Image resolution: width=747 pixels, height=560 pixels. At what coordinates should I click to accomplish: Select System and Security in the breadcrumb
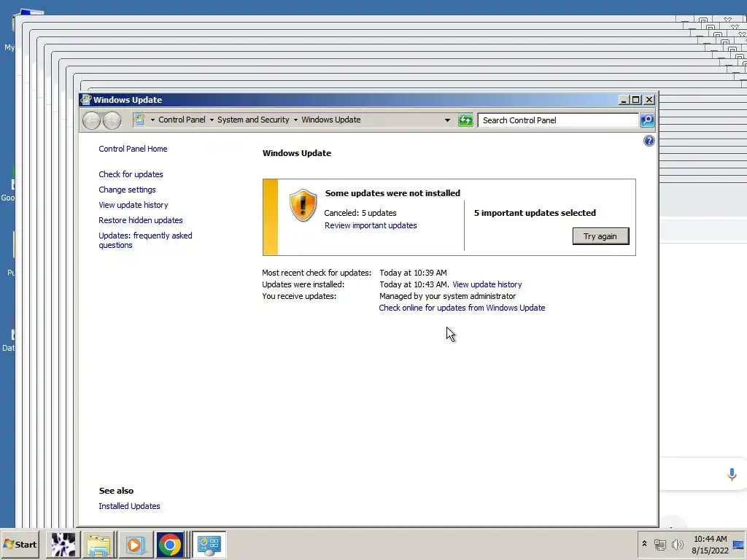tap(253, 120)
